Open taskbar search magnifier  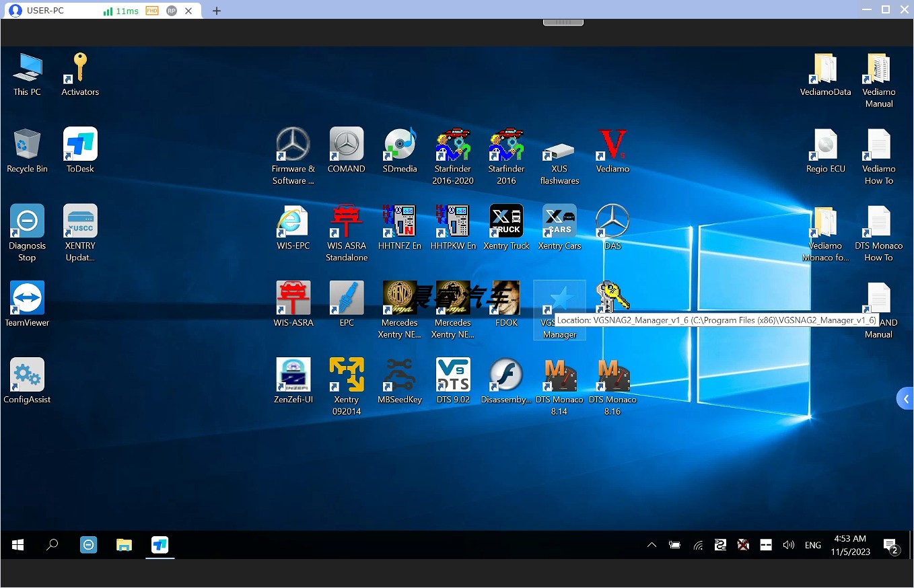pos(52,545)
